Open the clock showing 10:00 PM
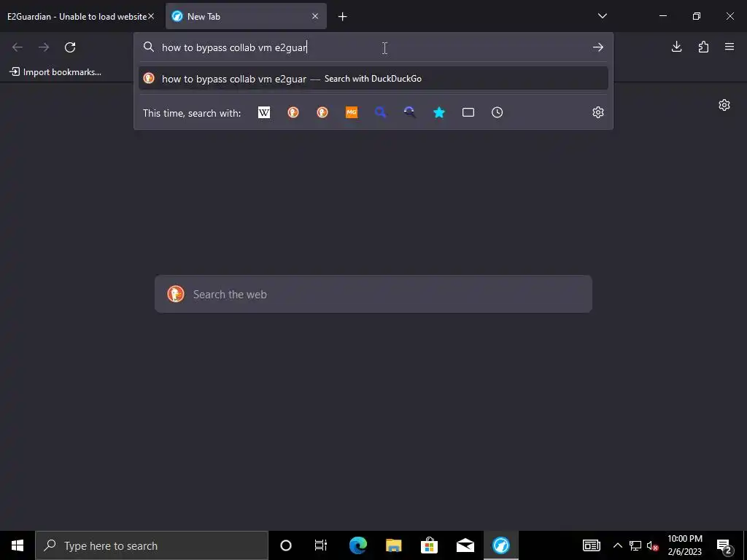This screenshot has width=747, height=560. 684,545
